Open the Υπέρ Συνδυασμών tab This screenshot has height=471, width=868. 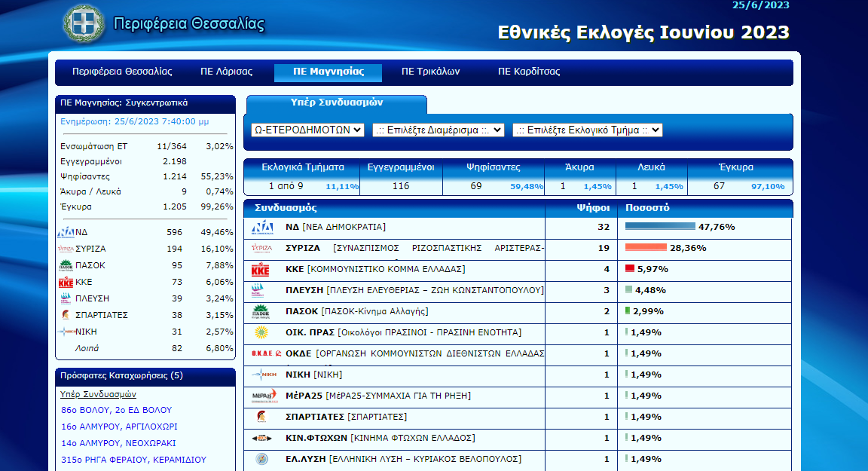336,103
